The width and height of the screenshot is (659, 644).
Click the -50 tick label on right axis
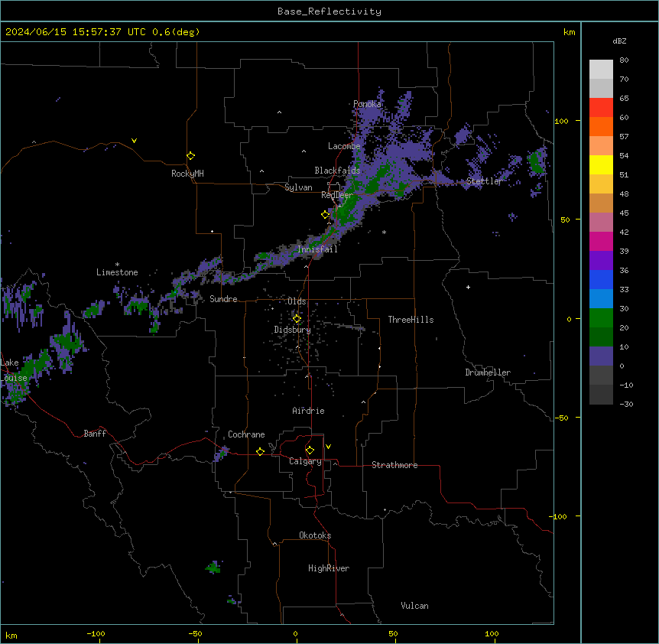pos(561,418)
